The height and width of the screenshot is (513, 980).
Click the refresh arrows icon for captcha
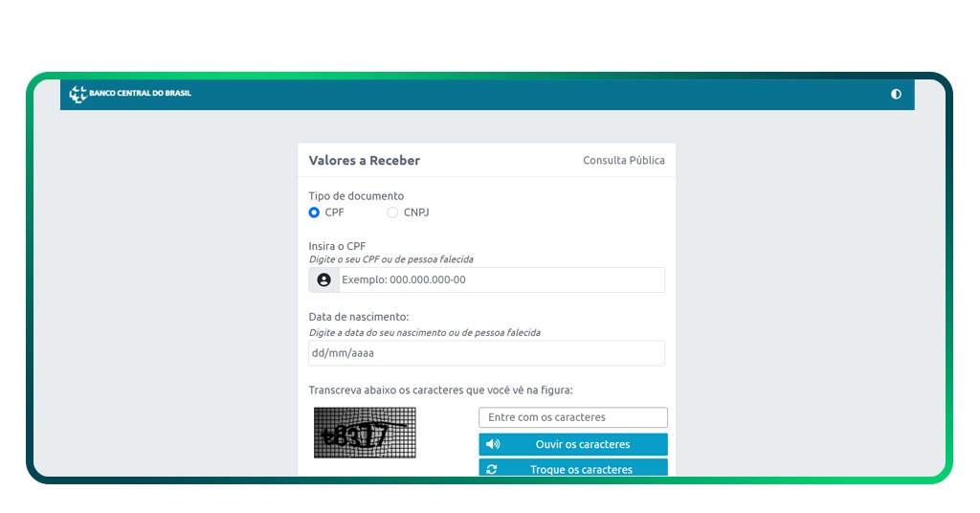point(492,470)
